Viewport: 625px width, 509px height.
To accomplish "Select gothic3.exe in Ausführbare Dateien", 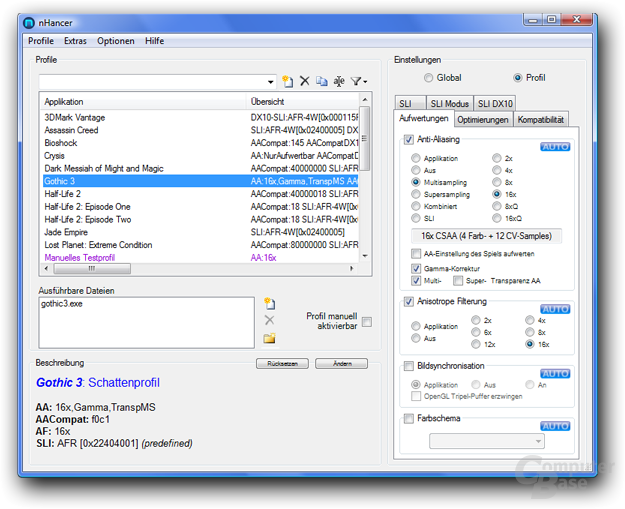I will pos(62,304).
